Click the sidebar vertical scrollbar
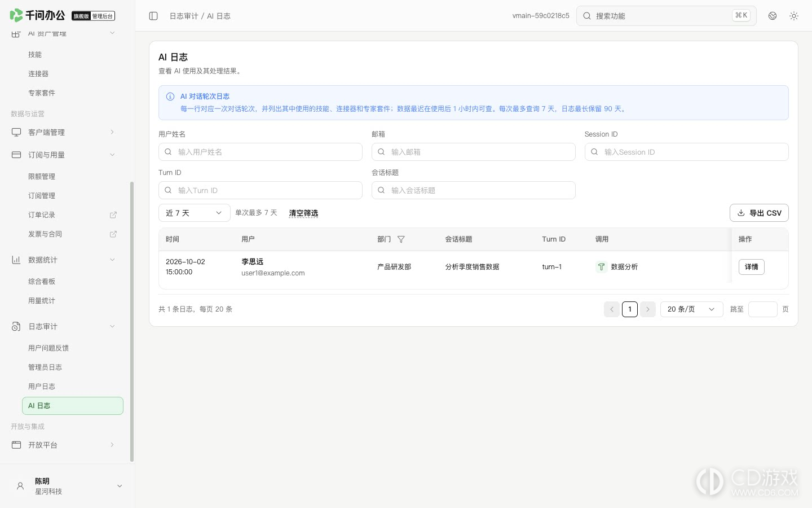Image resolution: width=812 pixels, height=508 pixels. tap(132, 322)
